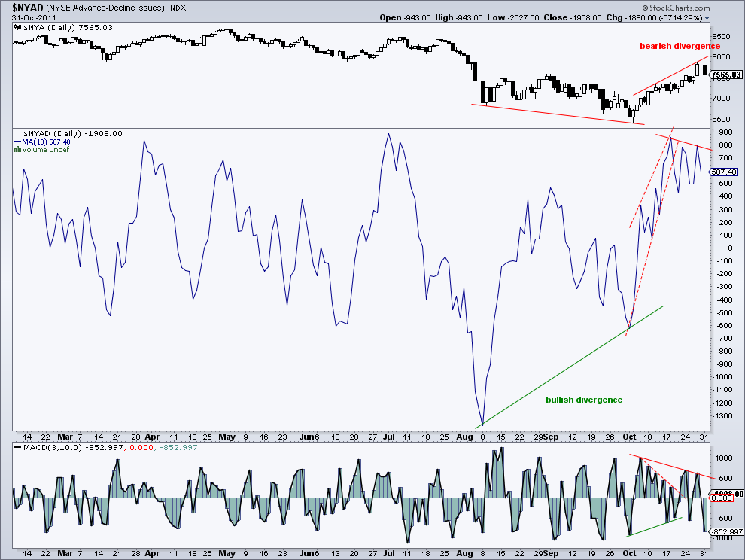Viewport: 745px width, 560px height.
Task: Open the blue dropdown arrow after Chg percentage
Action: [x=707, y=17]
